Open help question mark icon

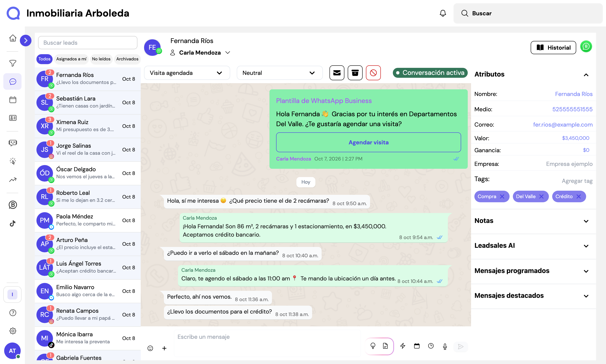(13, 313)
